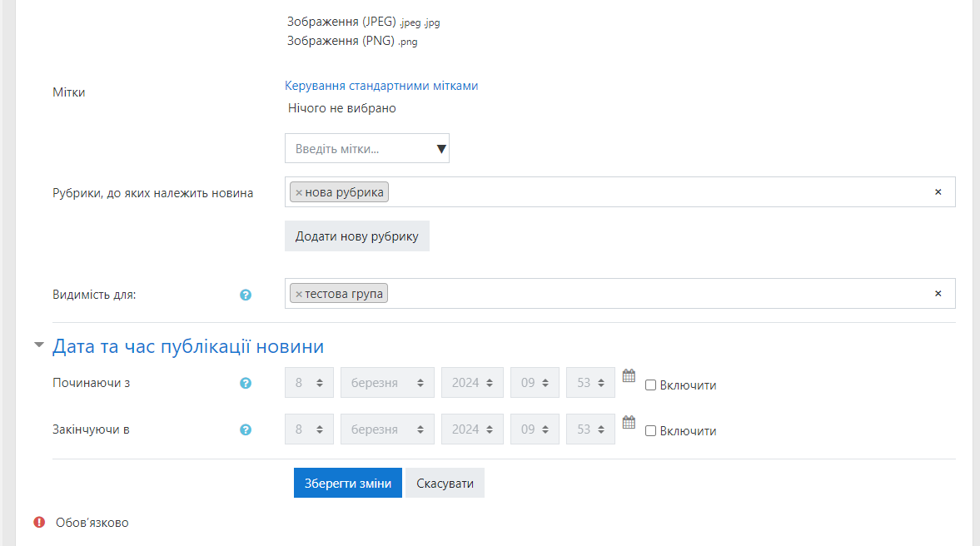
Task: Click the Мітки label
Action: tap(69, 92)
